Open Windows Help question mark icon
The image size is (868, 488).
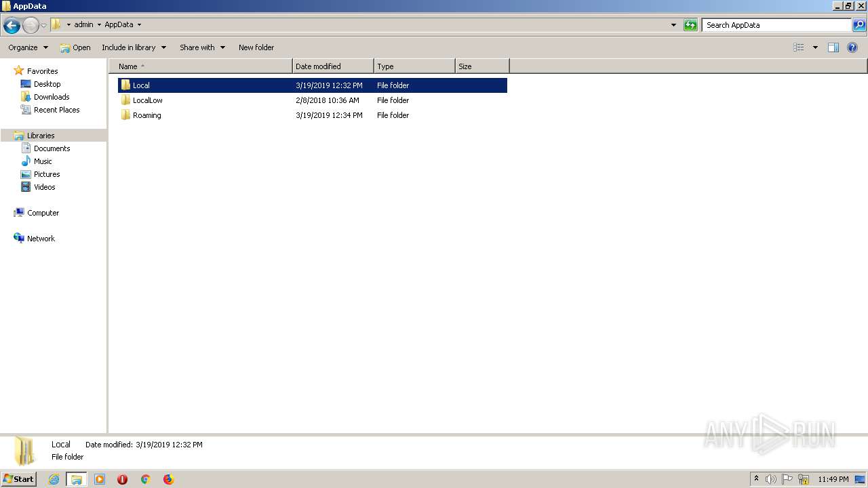click(x=852, y=47)
